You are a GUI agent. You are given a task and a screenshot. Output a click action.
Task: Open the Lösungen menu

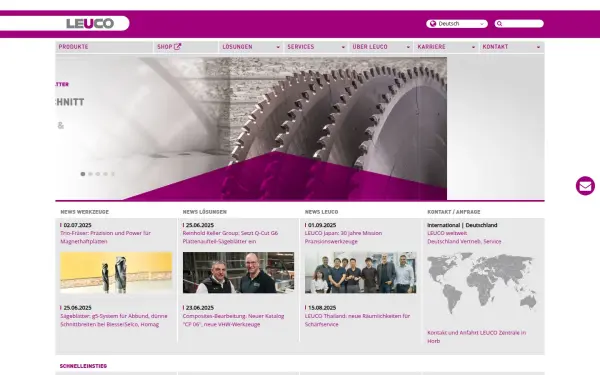237,47
